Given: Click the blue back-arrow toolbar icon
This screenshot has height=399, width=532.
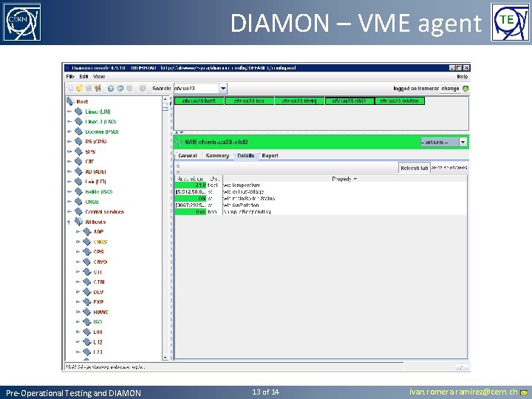Looking at the screenshot, I should [x=120, y=89].
